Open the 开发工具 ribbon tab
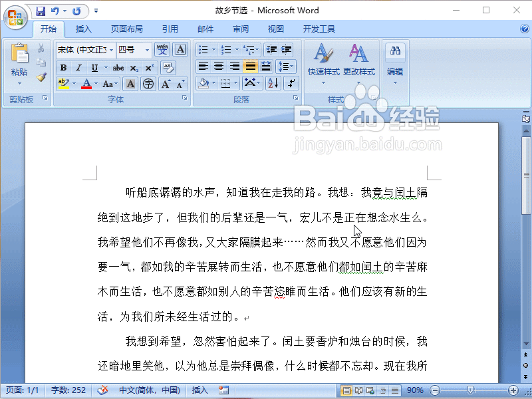 point(319,29)
